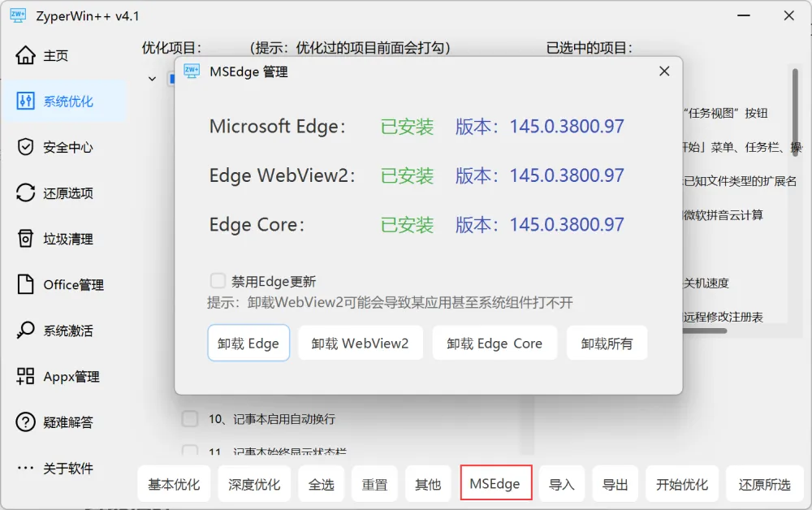Click the grid icon for Appx管理
812x510 pixels.
click(25, 376)
